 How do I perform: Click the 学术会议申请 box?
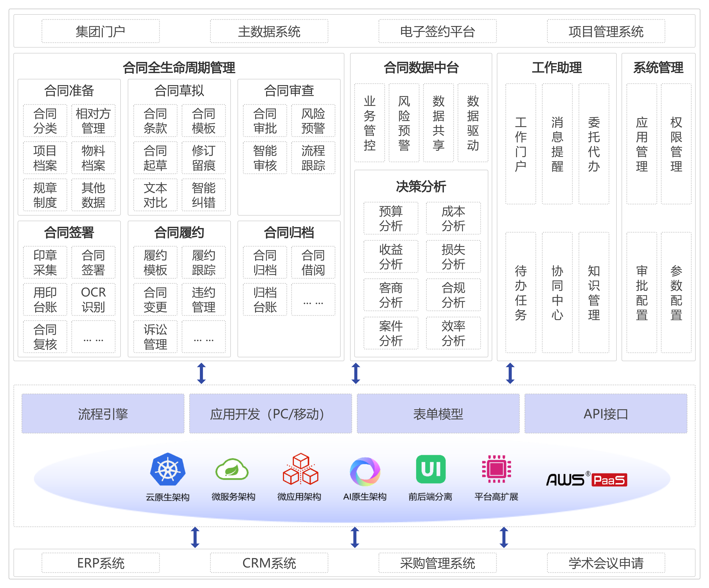point(606,563)
